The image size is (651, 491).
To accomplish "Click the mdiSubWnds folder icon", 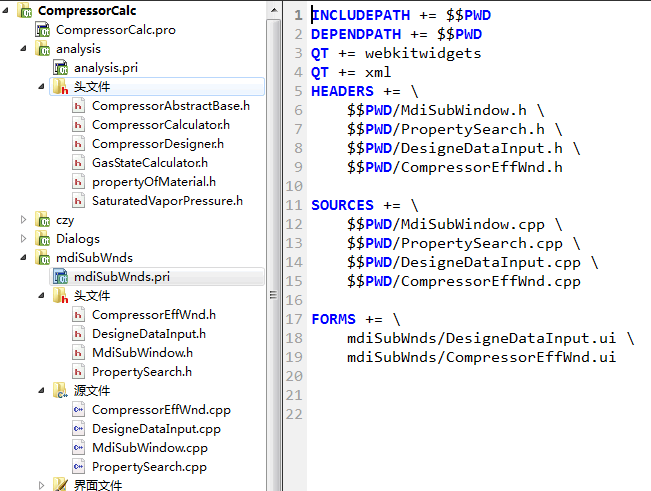I will (42, 258).
